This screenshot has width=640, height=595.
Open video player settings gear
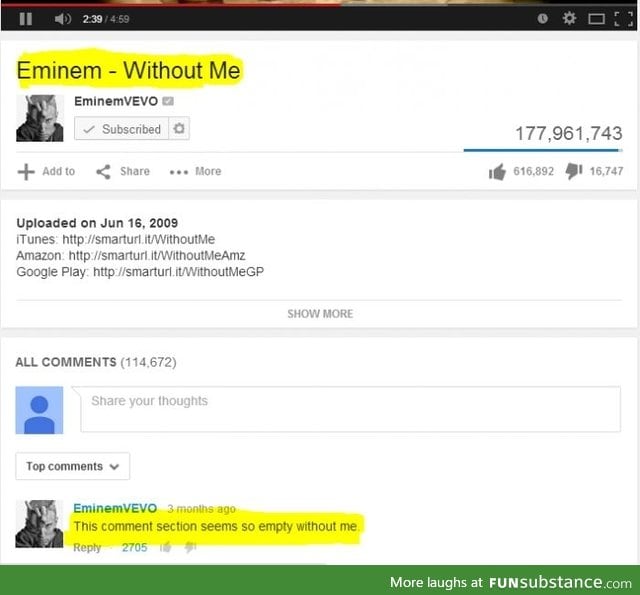(x=569, y=18)
